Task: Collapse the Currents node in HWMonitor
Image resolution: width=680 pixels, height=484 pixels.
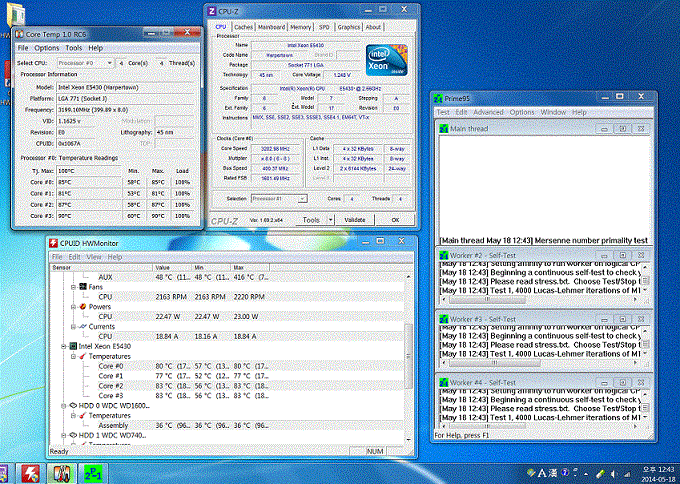Action: [73, 327]
